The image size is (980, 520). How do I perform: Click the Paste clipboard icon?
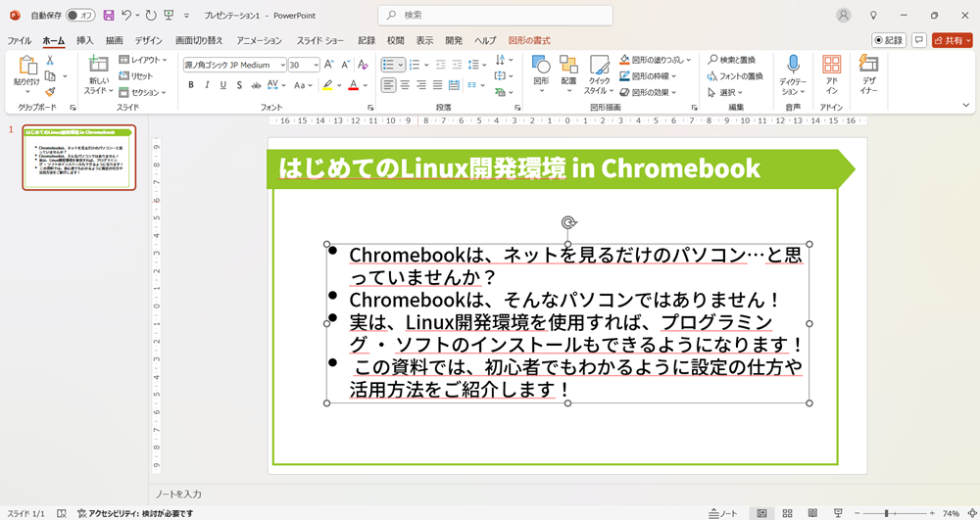[x=26, y=67]
